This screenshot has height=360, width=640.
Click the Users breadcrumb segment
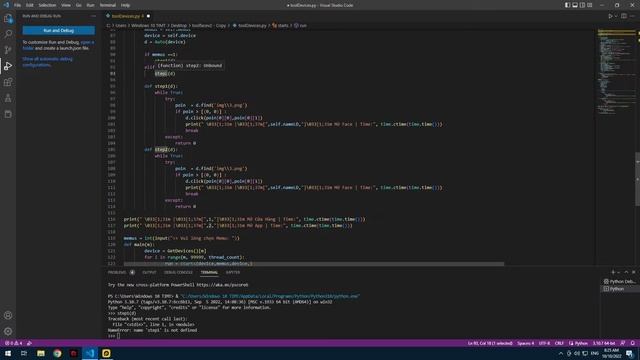click(x=121, y=25)
